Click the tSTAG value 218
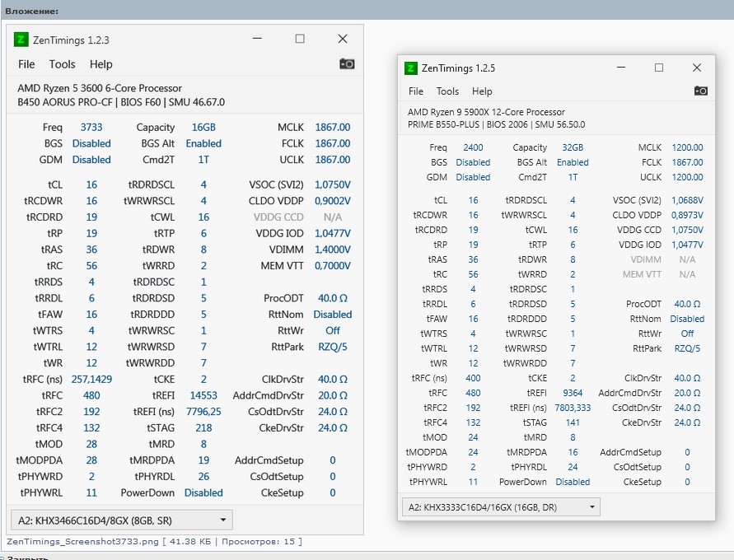Screen dimensions: 734x560 [203, 427]
